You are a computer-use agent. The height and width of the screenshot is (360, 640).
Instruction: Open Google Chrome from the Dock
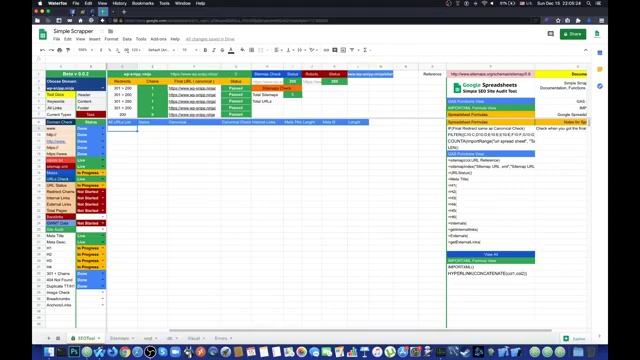[x=125, y=351]
